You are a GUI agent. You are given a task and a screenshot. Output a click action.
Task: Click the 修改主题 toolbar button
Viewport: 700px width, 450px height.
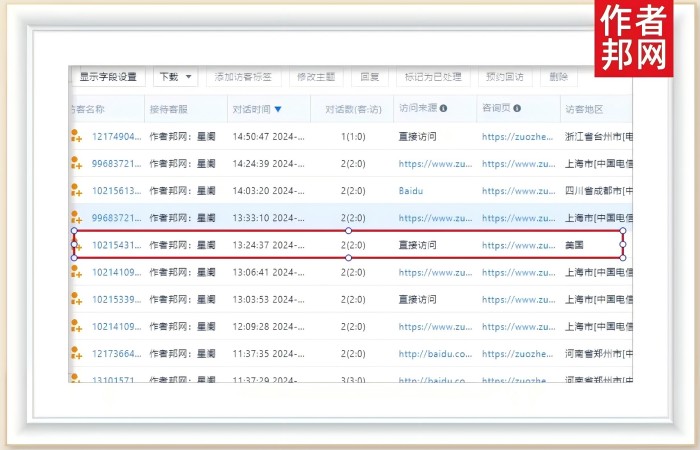click(x=317, y=77)
